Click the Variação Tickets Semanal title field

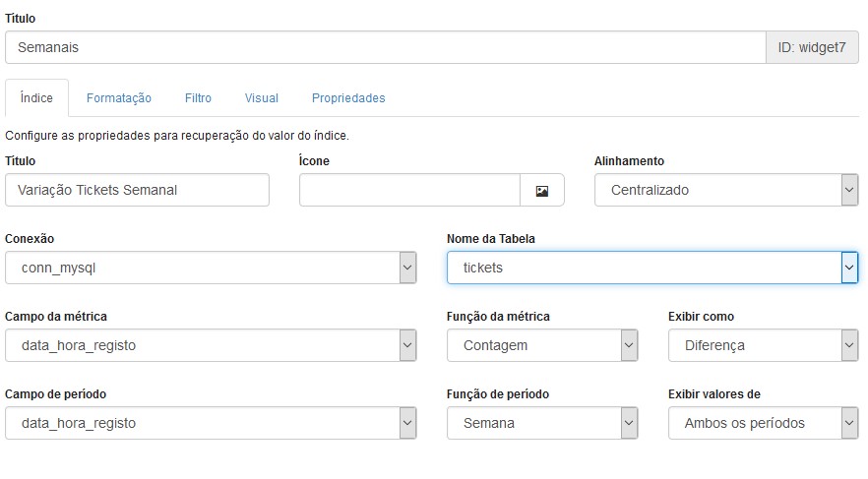tap(138, 190)
